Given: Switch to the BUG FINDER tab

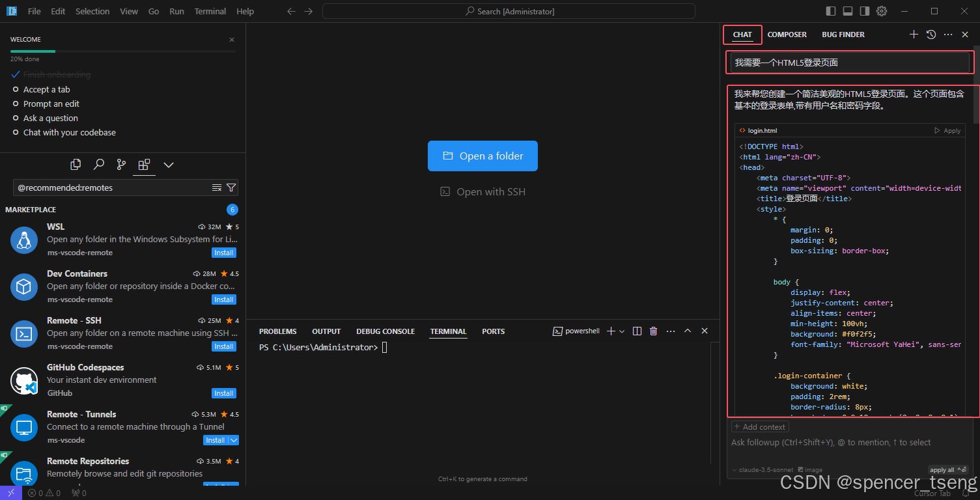Looking at the screenshot, I should click(x=843, y=35).
